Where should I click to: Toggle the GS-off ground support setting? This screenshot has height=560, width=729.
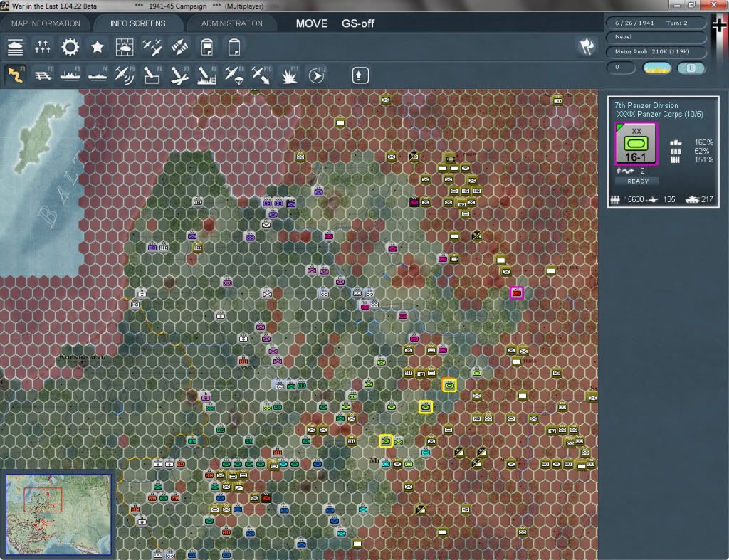coord(358,23)
